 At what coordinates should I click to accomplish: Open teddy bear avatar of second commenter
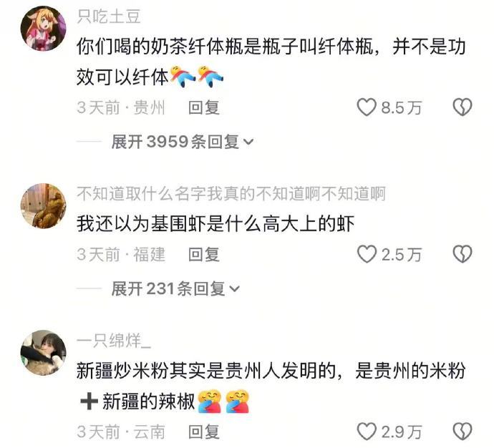[x=43, y=206]
